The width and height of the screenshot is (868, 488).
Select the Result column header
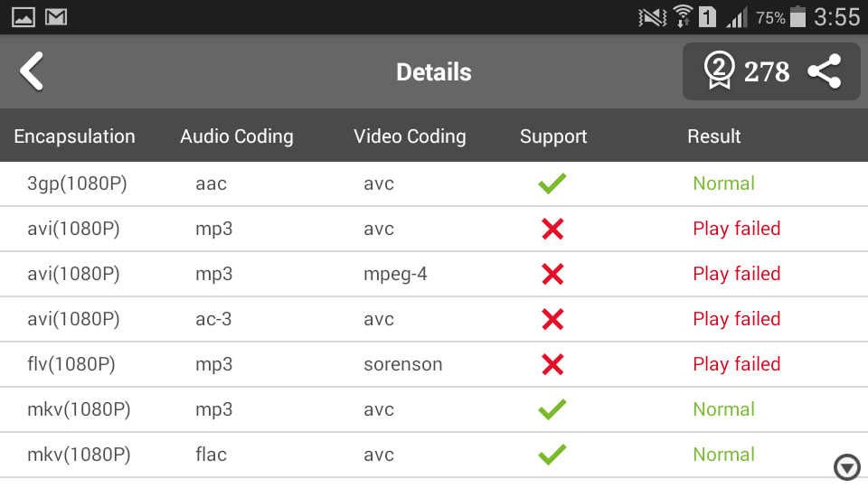click(x=714, y=136)
